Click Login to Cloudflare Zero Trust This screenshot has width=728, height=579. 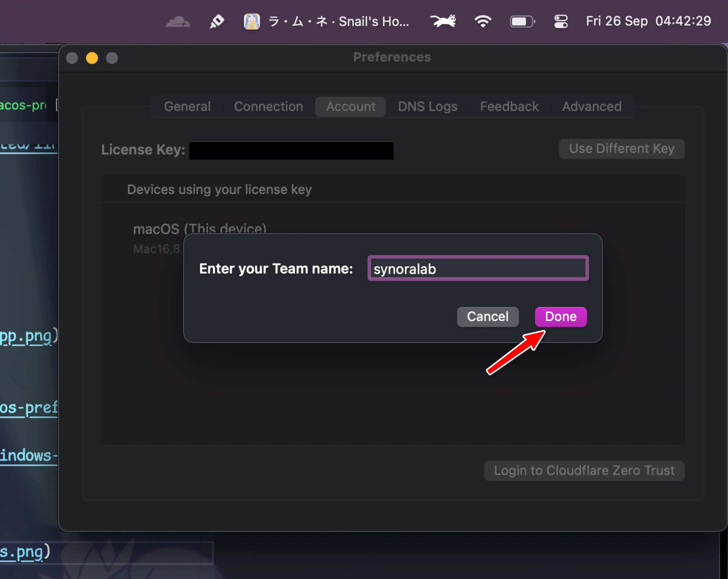(584, 471)
